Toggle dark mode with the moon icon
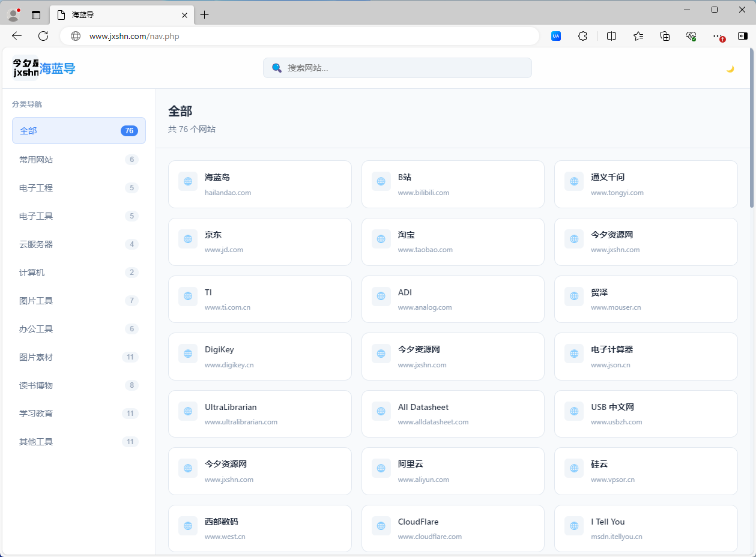756x557 pixels. (730, 68)
